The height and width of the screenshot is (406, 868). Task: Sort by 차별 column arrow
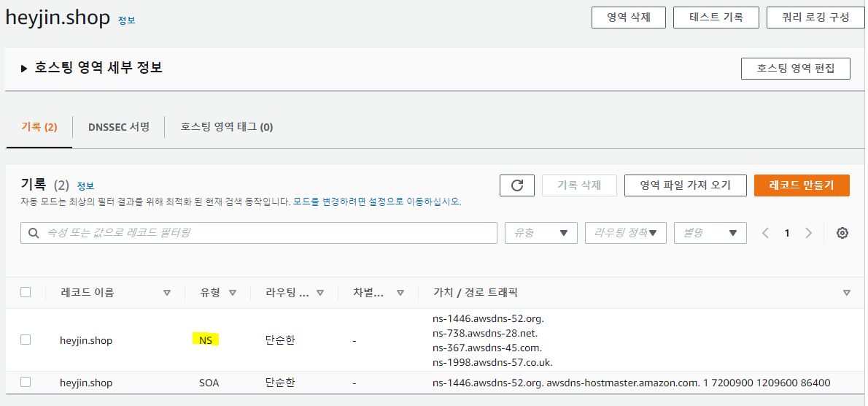click(400, 293)
